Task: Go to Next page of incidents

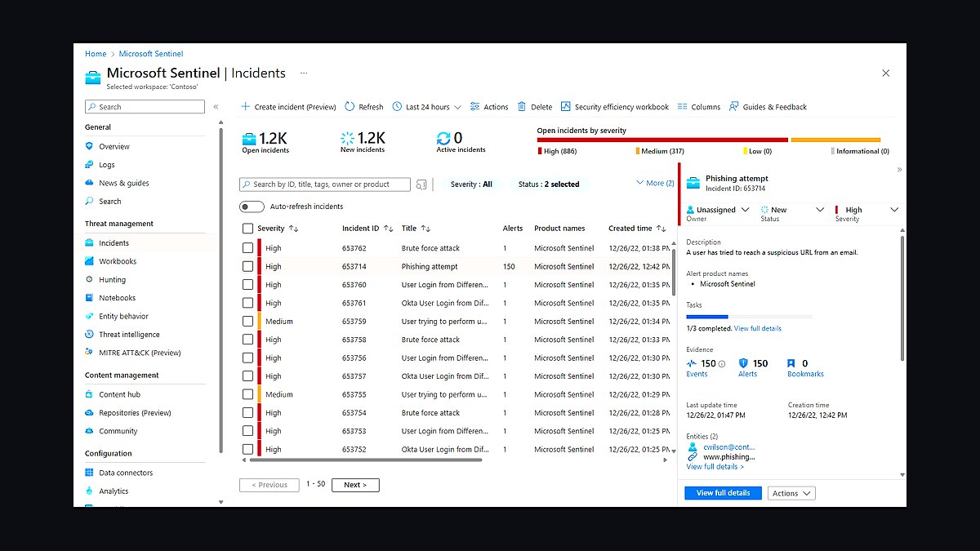Action: click(355, 485)
